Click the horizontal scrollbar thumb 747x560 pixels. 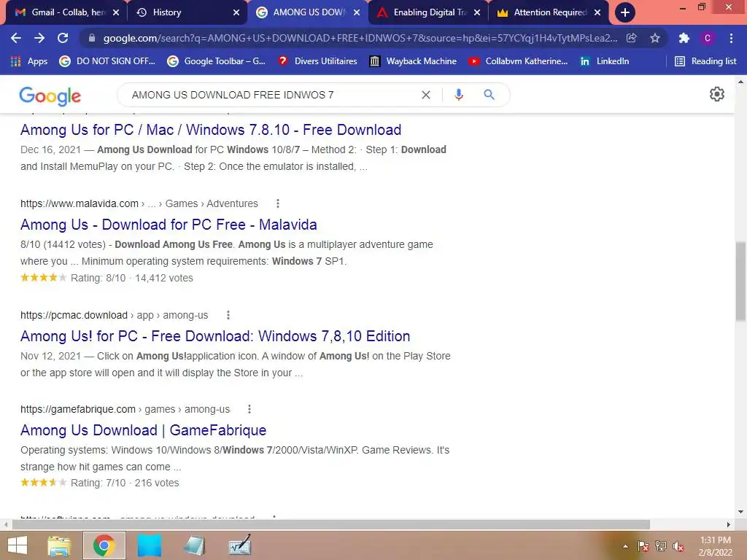tap(330, 524)
